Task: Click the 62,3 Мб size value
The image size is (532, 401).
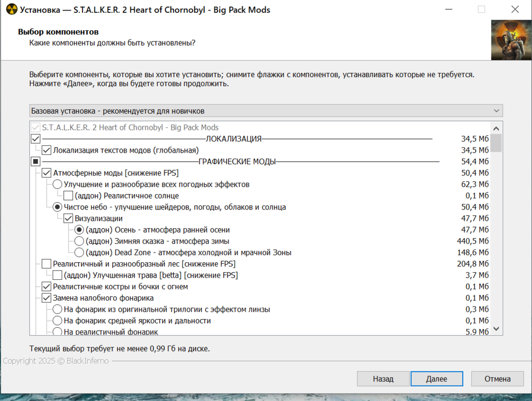Action: coord(475,184)
